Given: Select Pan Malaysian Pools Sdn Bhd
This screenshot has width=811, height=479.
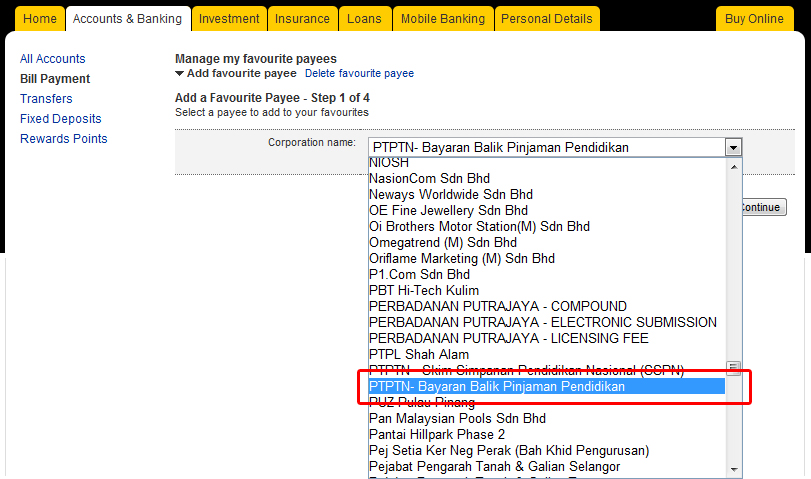Looking at the screenshot, I should pyautogui.click(x=547, y=418).
